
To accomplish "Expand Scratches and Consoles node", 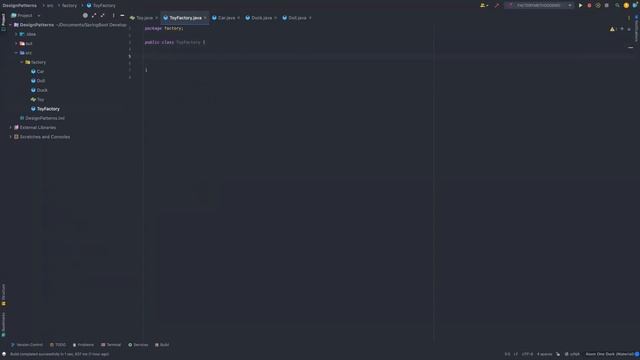I will tap(11, 137).
